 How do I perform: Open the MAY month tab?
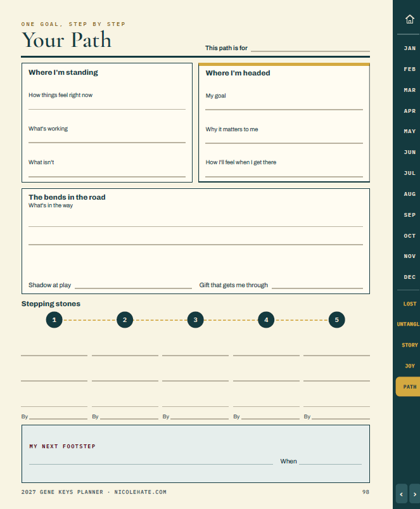click(410, 131)
